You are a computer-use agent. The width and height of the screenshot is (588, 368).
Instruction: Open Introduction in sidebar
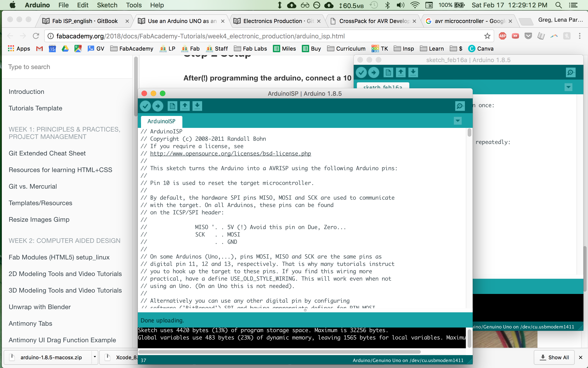(x=26, y=92)
